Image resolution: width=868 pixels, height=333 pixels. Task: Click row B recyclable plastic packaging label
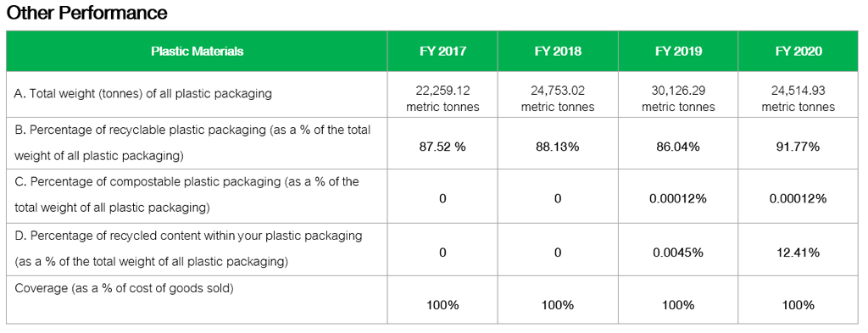(x=192, y=142)
